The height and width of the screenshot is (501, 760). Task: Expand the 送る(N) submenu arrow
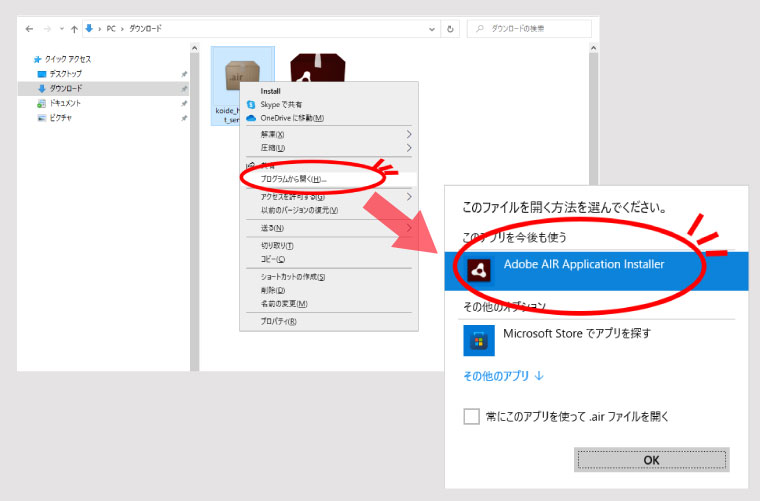[x=409, y=228]
